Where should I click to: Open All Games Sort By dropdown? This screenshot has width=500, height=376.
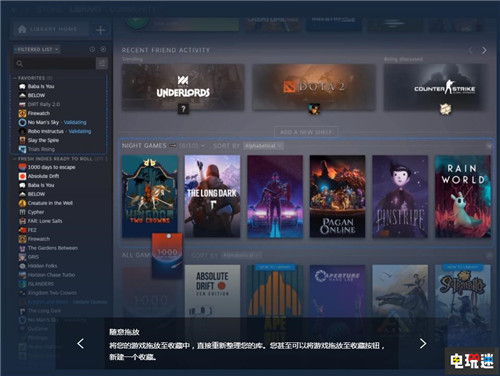pyautogui.click(x=241, y=256)
